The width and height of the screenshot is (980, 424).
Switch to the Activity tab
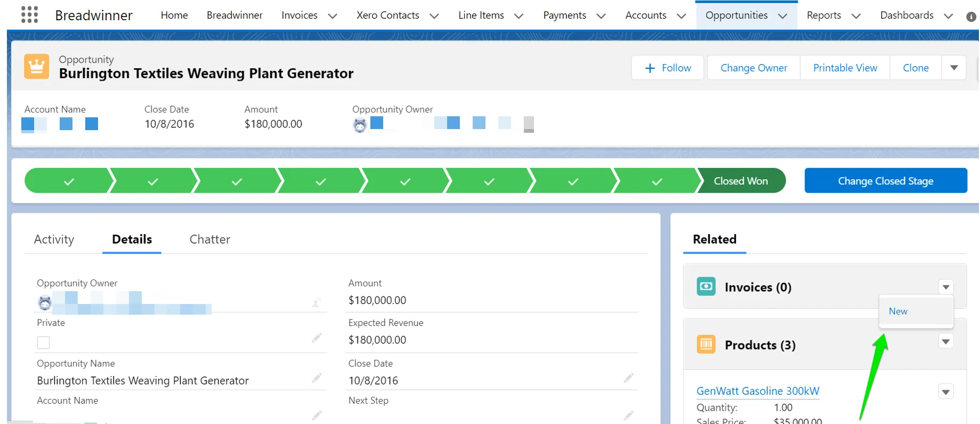click(x=54, y=239)
